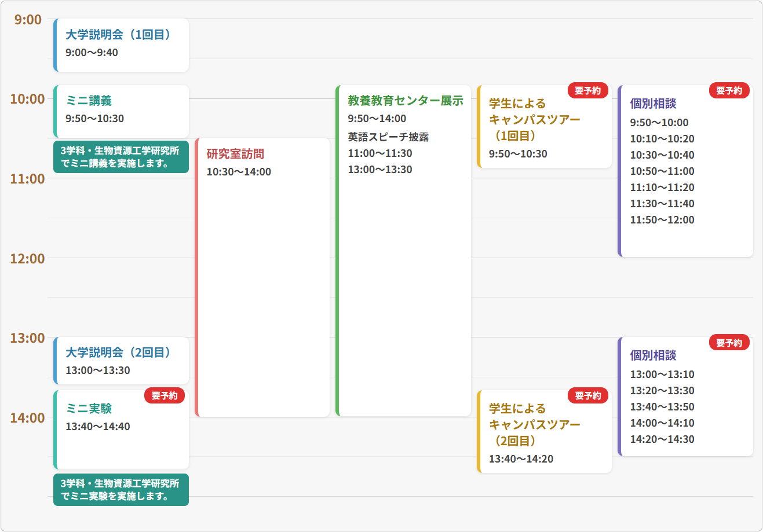Click the 12:00 time label
763x532 pixels.
click(x=27, y=259)
